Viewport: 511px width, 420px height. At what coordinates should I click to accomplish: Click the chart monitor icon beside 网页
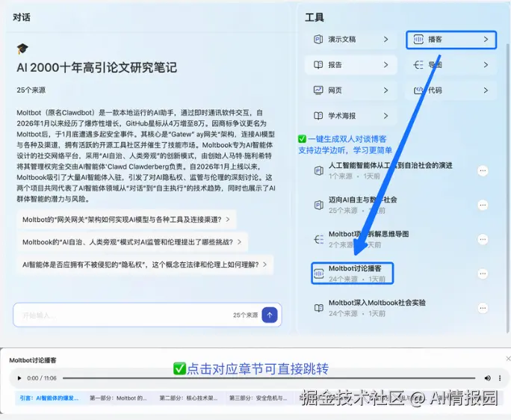click(x=318, y=90)
